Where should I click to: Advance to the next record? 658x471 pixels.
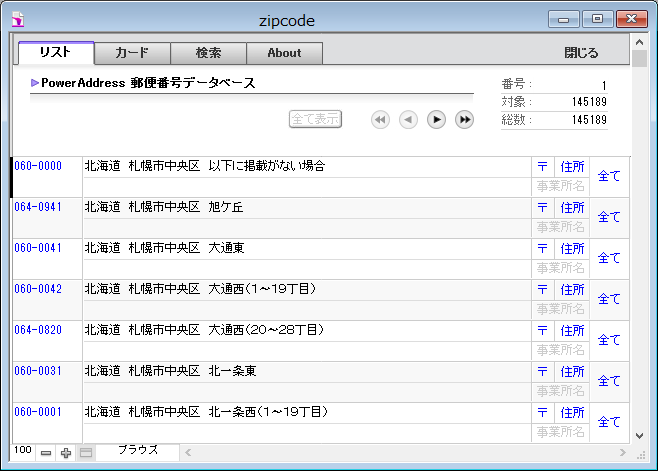pos(436,120)
